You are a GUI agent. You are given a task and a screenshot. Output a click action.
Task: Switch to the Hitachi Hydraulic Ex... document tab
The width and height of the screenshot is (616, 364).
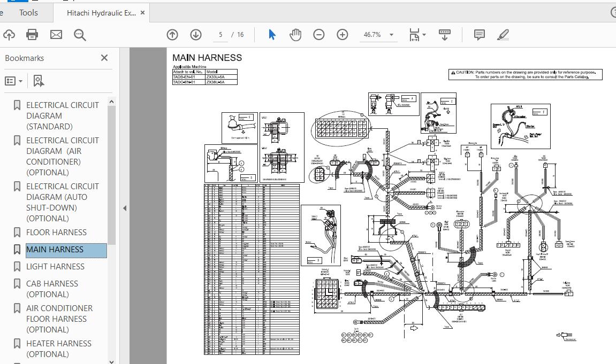(101, 13)
